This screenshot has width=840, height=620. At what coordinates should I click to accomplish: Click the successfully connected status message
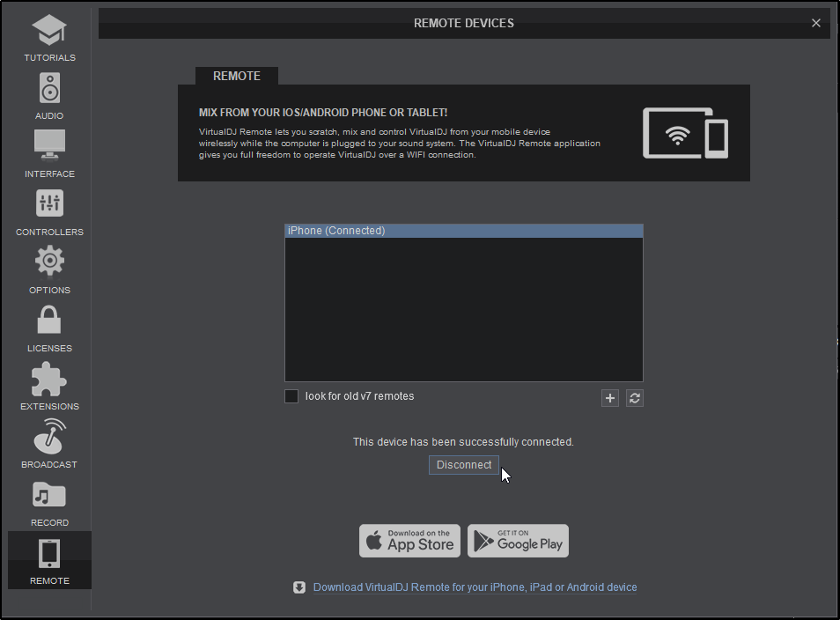point(463,442)
